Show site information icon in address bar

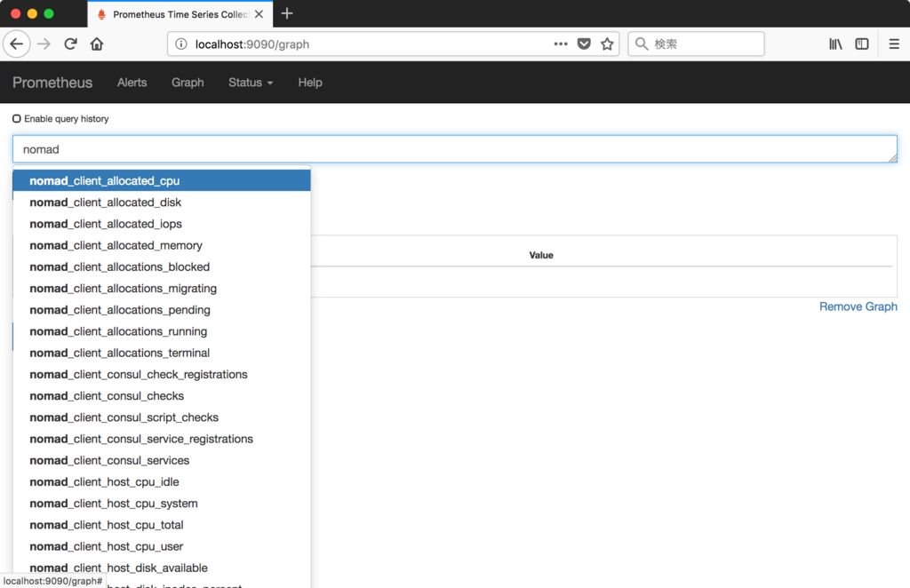click(181, 44)
